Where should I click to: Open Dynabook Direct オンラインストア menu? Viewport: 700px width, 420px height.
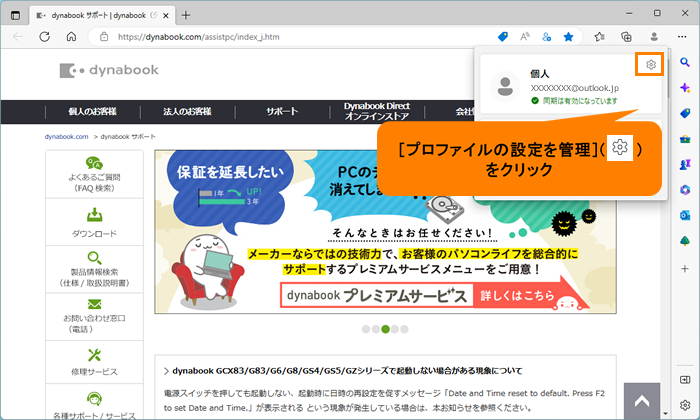click(377, 111)
